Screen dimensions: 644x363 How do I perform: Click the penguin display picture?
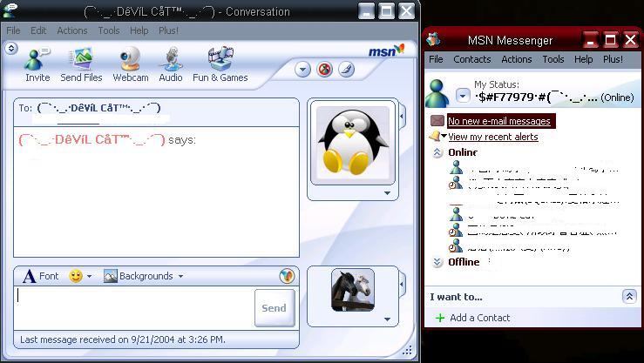tap(353, 141)
